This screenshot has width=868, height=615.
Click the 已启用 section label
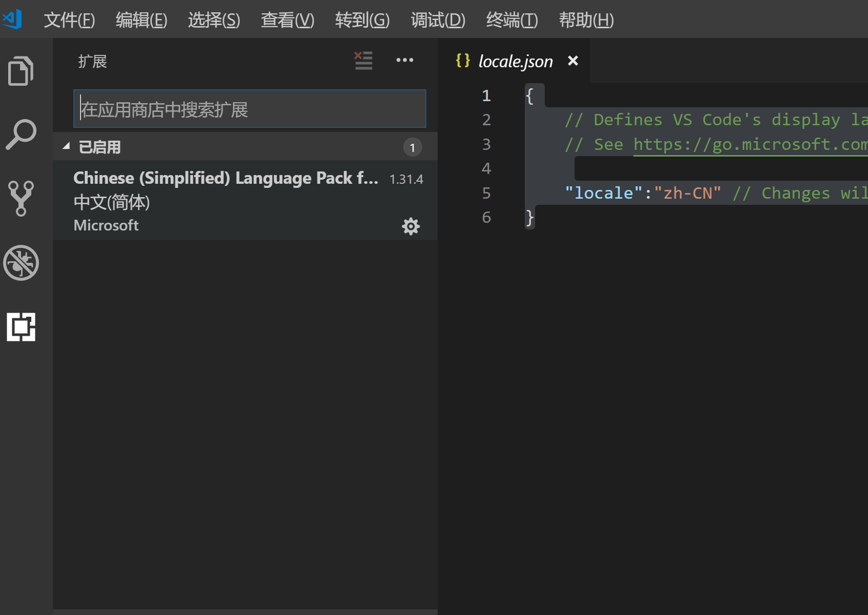point(100,147)
